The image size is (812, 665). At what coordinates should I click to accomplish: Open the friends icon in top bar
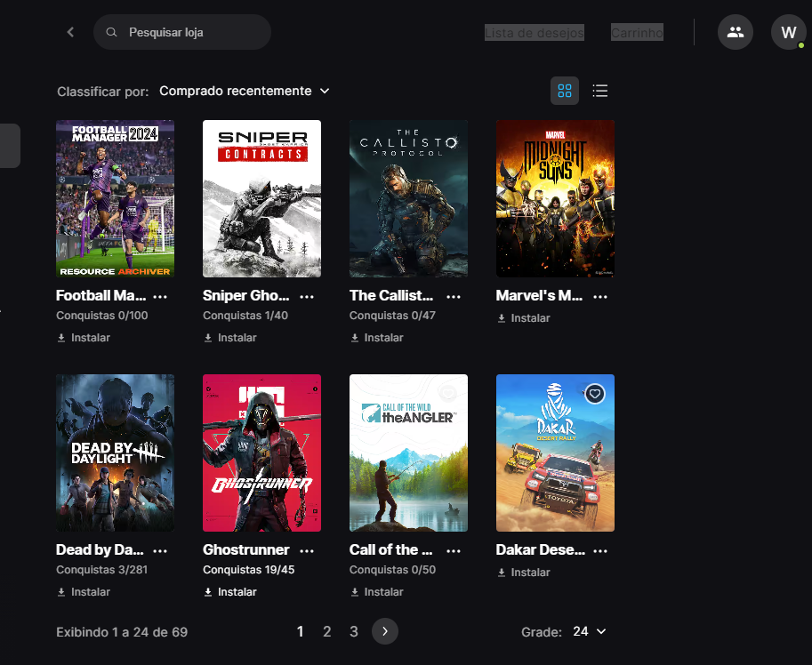tap(735, 32)
